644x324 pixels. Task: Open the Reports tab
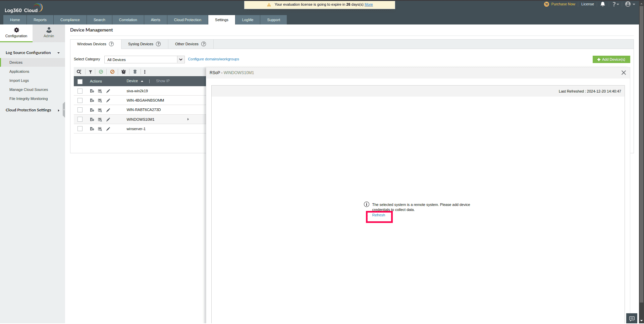tap(40, 20)
